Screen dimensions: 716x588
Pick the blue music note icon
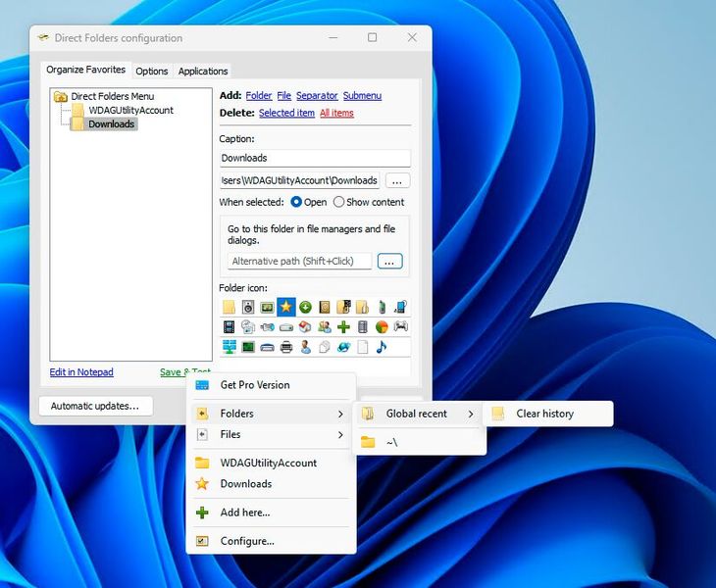click(382, 347)
